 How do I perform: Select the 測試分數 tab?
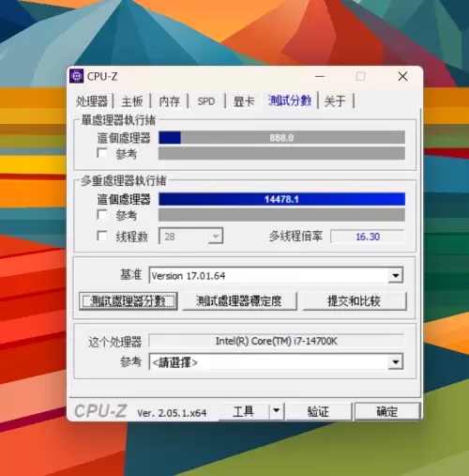(x=290, y=100)
